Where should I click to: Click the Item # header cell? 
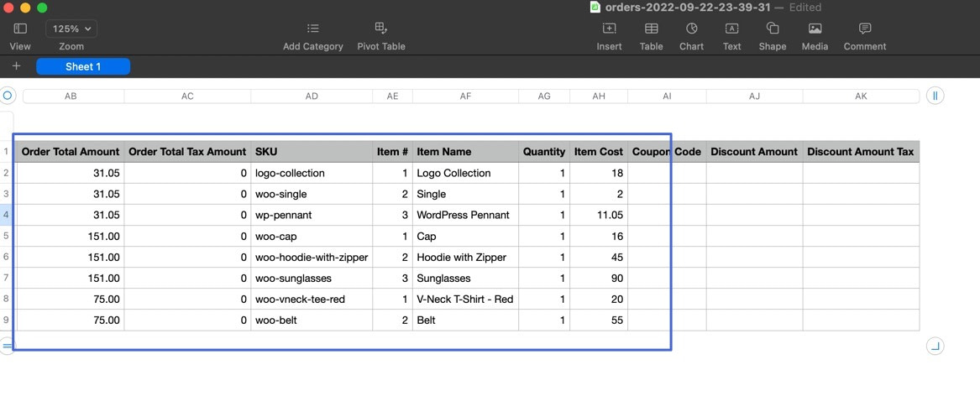point(392,152)
